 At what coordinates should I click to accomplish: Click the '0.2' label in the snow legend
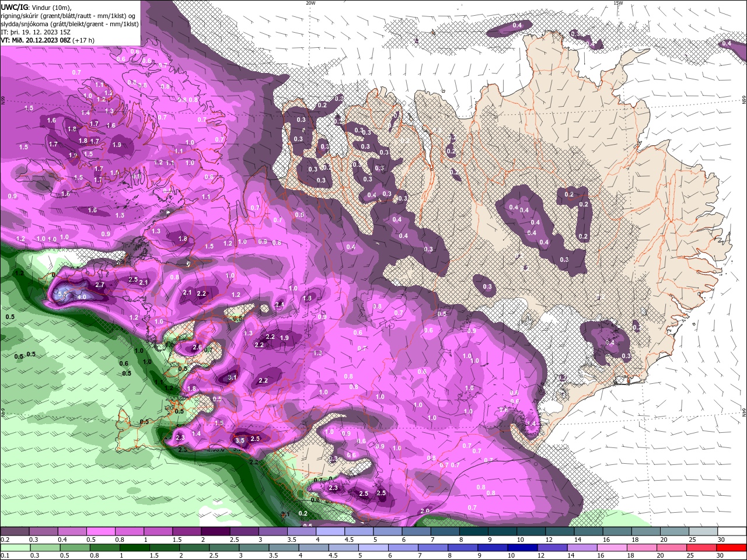(x=5, y=540)
